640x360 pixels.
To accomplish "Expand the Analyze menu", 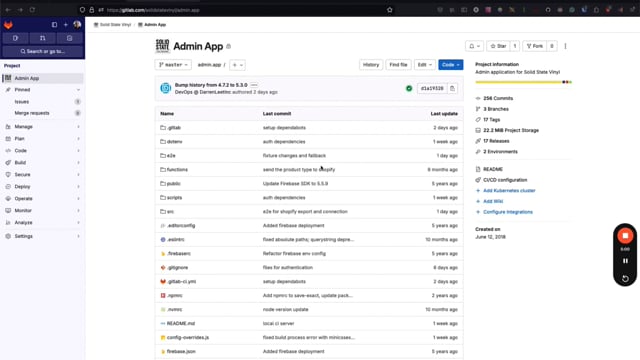I will [42, 222].
